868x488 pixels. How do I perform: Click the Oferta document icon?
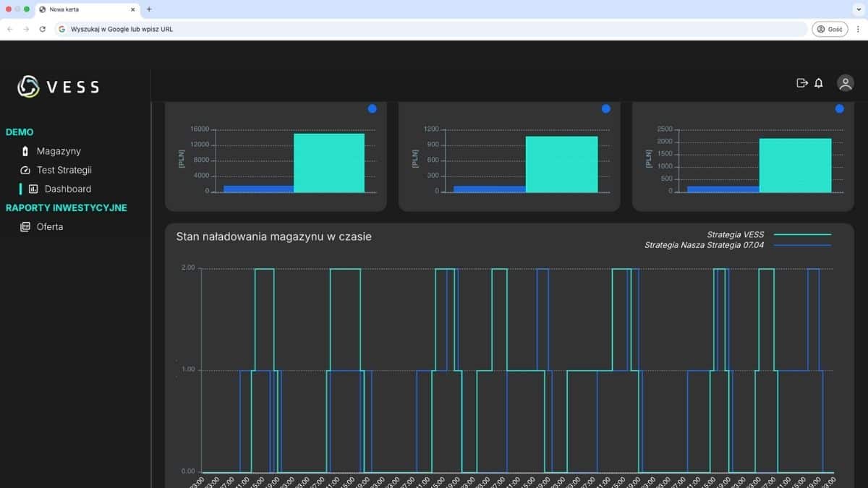25,226
